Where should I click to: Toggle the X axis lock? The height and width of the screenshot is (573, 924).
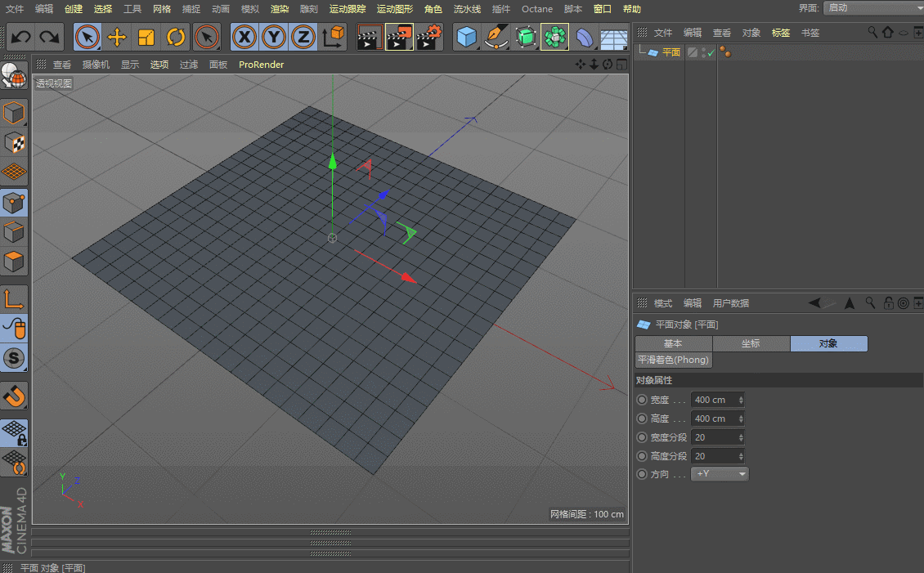click(243, 38)
